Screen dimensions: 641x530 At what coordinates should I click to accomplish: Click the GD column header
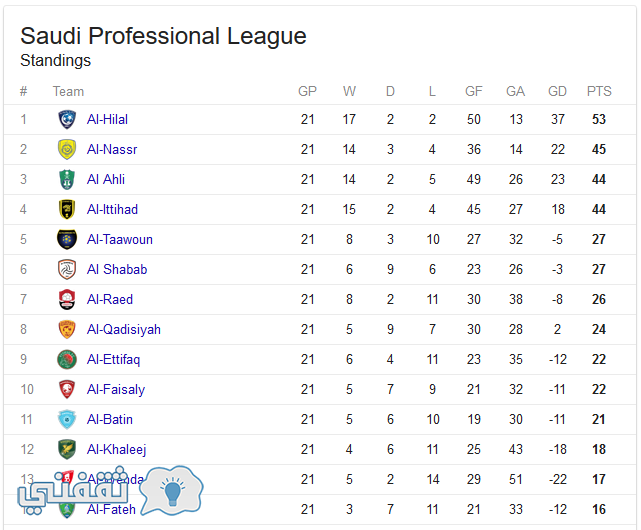557,91
